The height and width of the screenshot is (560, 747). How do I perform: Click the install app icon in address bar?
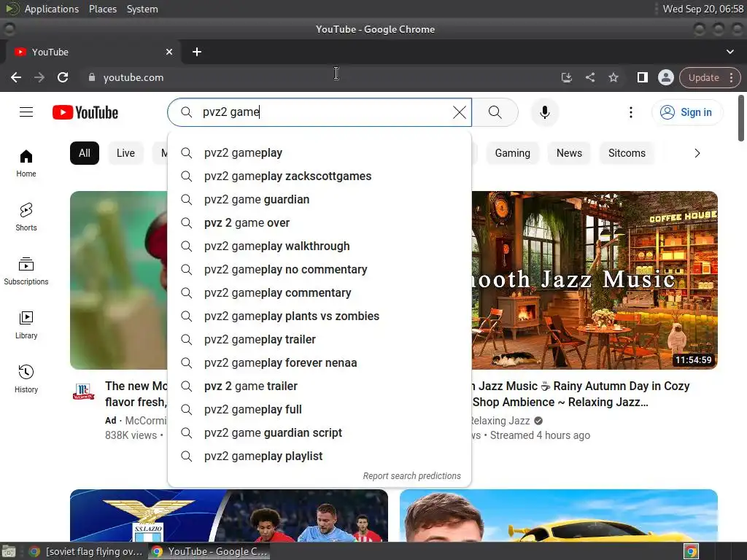tap(566, 77)
